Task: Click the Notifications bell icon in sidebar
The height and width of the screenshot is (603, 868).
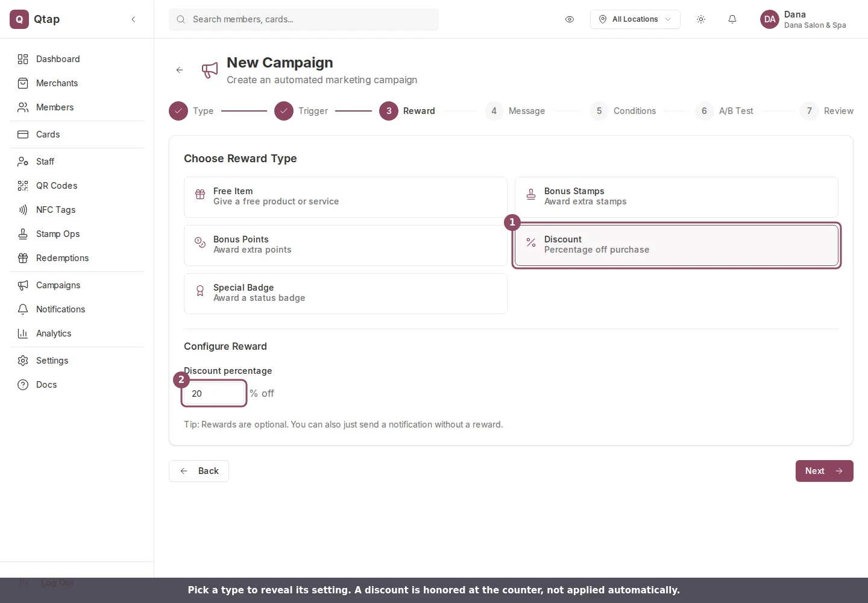Action: pyautogui.click(x=23, y=309)
